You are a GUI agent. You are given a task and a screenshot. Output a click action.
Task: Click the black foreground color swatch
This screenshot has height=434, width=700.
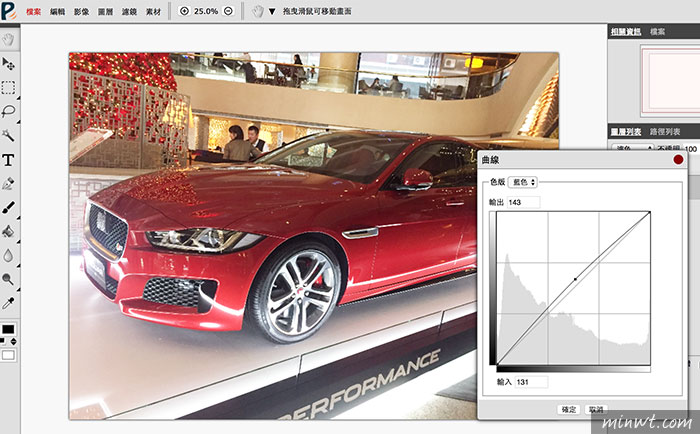tap(8, 330)
